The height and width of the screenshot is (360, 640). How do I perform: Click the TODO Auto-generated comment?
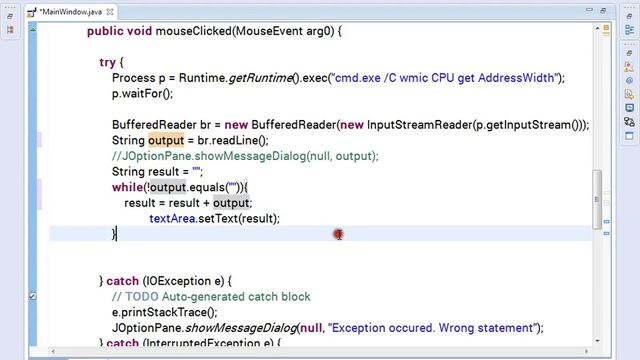[211, 297]
